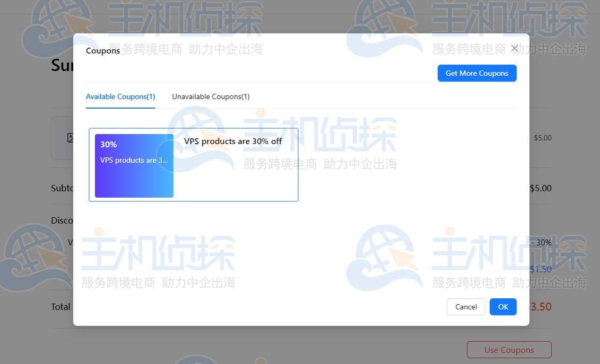
Task: Select the Available Coupons(1) tab
Action: pos(120,96)
